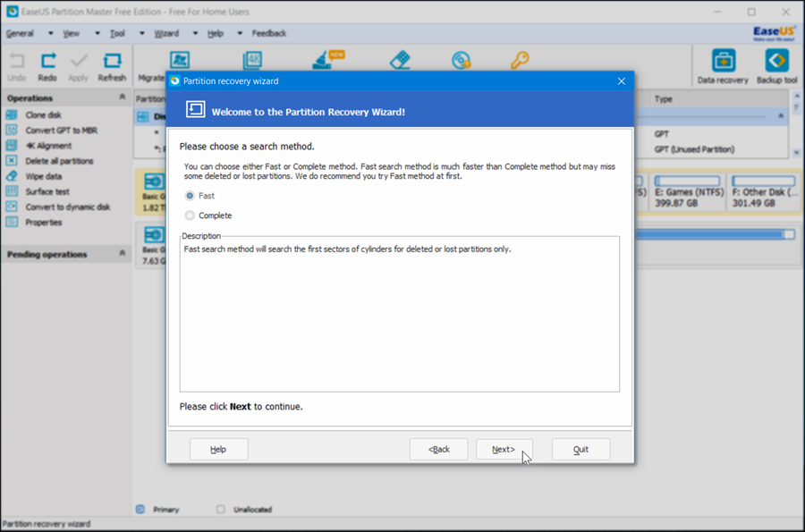Image resolution: width=805 pixels, height=532 pixels.
Task: Choose Convert GPT to MBR operation
Action: click(61, 131)
